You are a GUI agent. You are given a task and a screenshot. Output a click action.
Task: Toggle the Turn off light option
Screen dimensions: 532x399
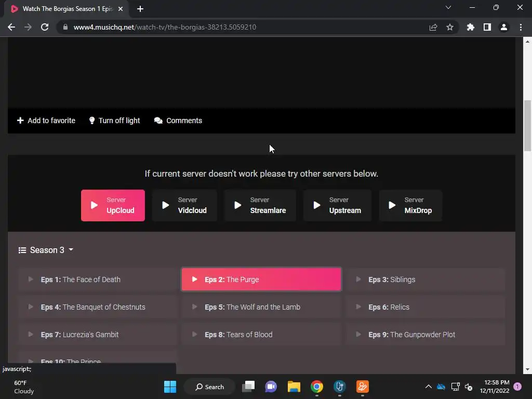[x=114, y=121]
